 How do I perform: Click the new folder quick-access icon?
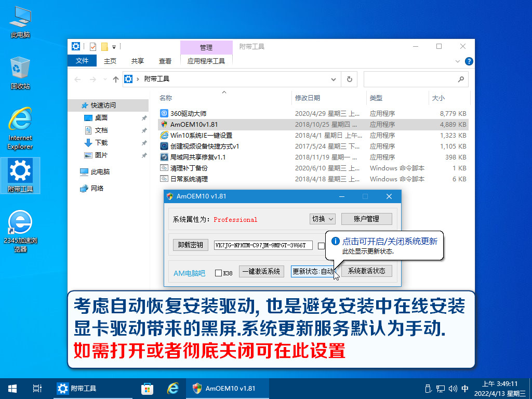click(104, 46)
